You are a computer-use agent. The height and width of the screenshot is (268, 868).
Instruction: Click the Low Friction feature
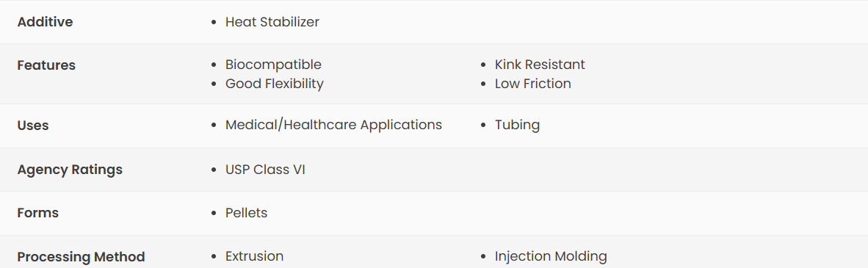[x=533, y=84]
